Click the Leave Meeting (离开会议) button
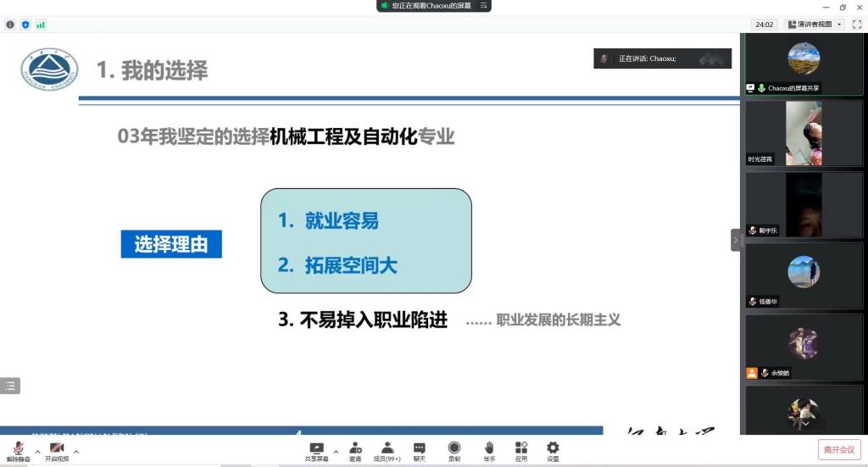Screen dimensions: 868x467 [x=838, y=449]
